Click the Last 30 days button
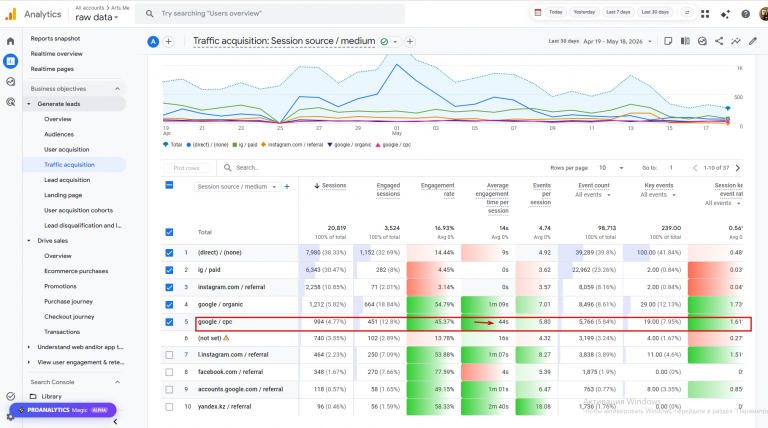The image size is (768, 428). click(655, 12)
